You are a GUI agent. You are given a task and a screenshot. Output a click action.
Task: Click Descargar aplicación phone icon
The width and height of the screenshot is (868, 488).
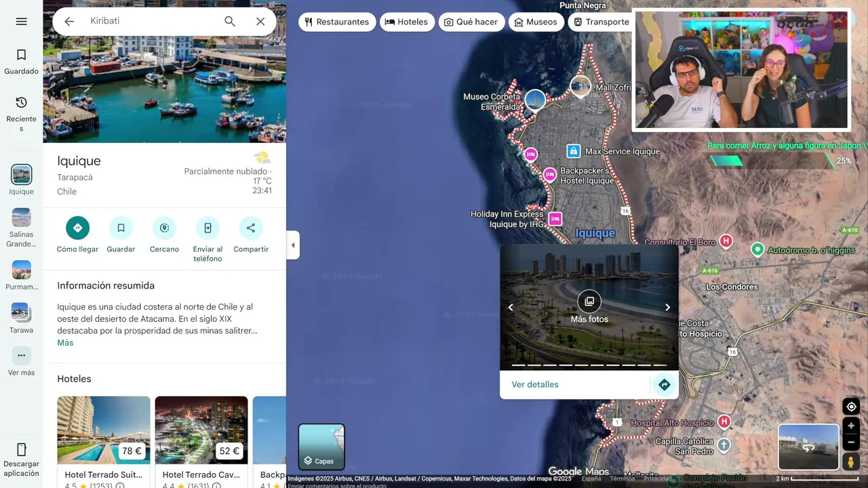coord(21,449)
